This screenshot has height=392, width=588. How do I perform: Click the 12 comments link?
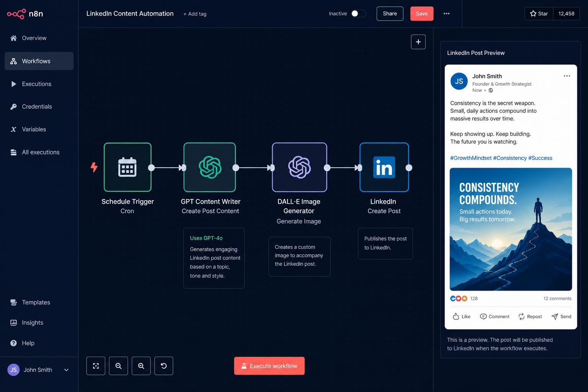(557, 299)
